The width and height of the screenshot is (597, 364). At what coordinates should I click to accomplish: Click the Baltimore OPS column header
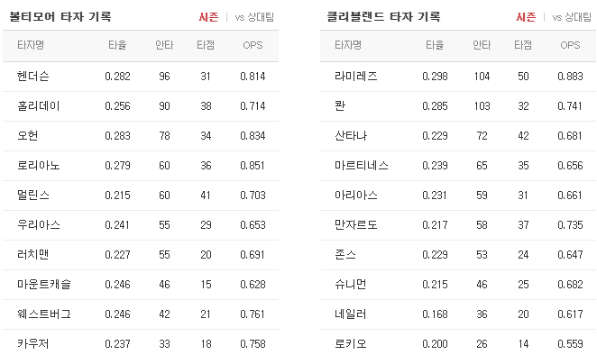pyautogui.click(x=253, y=45)
